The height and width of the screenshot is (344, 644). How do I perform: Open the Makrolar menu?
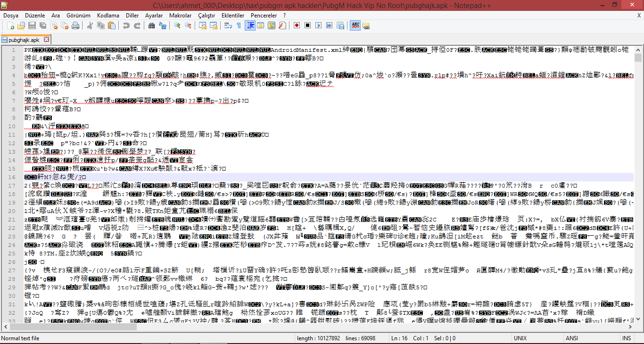(x=180, y=16)
